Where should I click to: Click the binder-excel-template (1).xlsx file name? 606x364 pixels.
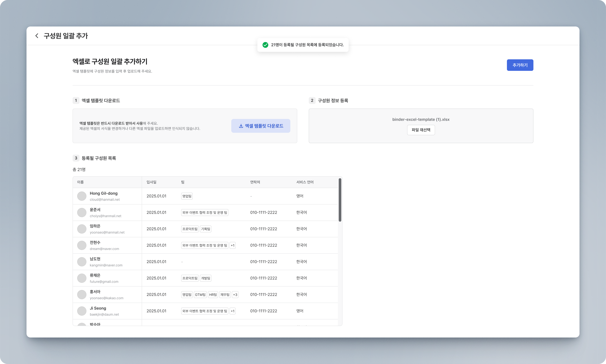coord(421,120)
